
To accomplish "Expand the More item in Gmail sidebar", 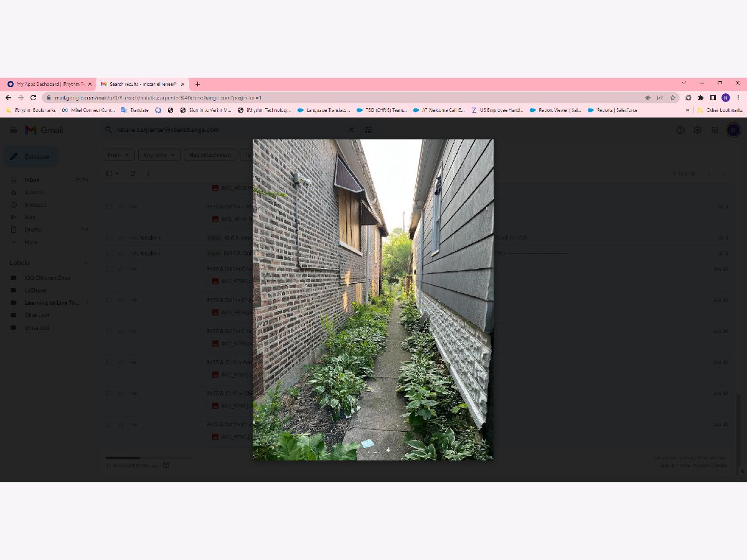I will click(x=31, y=242).
